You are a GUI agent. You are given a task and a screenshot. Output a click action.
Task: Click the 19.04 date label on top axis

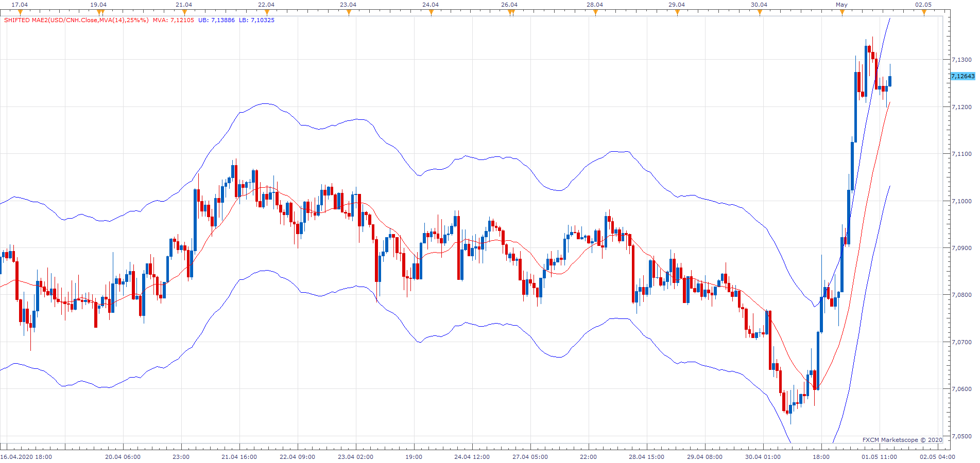(98, 5)
